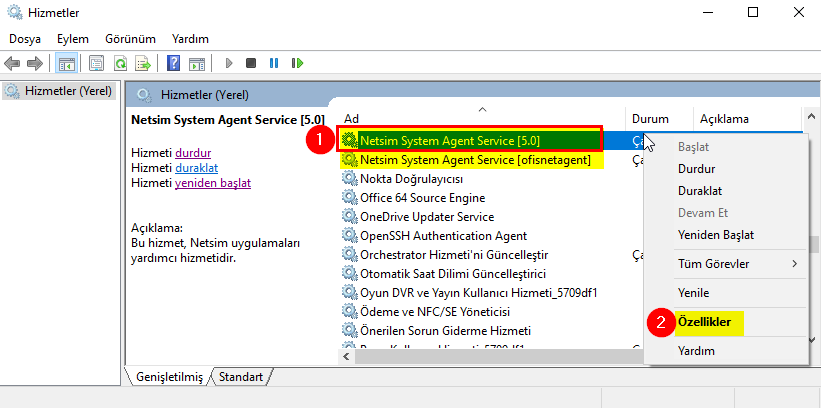Click the Refresh toolbar icon
Screen dimensions: 821x408
pyautogui.click(x=120, y=64)
